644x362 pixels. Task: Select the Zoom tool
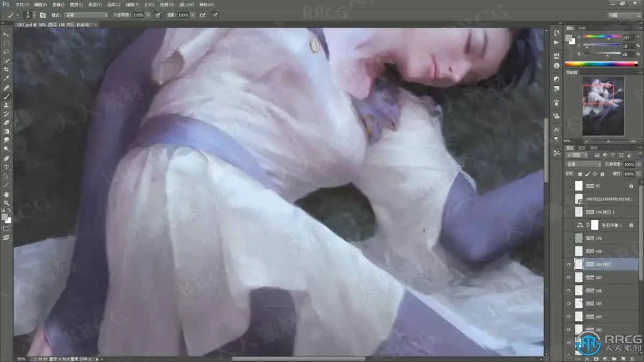pyautogui.click(x=6, y=203)
